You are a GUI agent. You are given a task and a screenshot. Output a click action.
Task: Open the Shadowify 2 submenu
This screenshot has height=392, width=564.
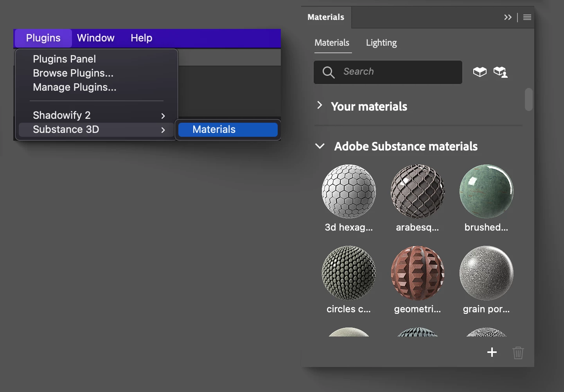coord(97,115)
